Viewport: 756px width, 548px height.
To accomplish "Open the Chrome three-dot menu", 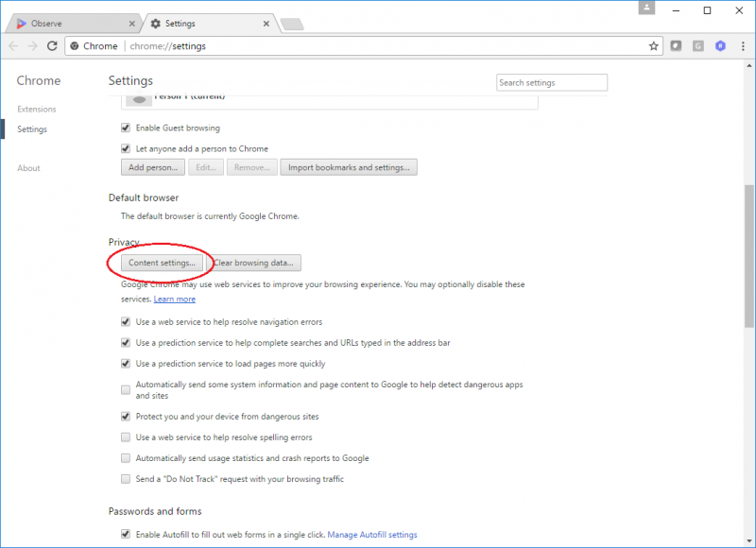I will [x=743, y=46].
